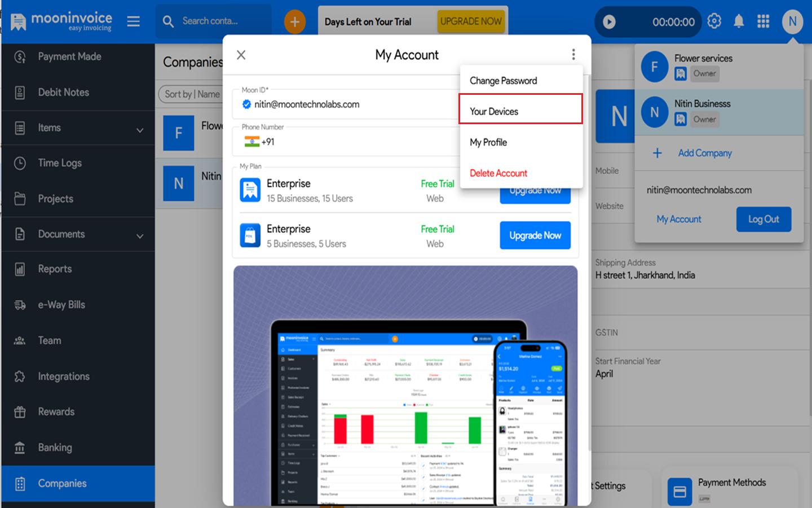Click the Moon Invoice logo
Image resolution: width=812 pixels, height=508 pixels.
61,21
